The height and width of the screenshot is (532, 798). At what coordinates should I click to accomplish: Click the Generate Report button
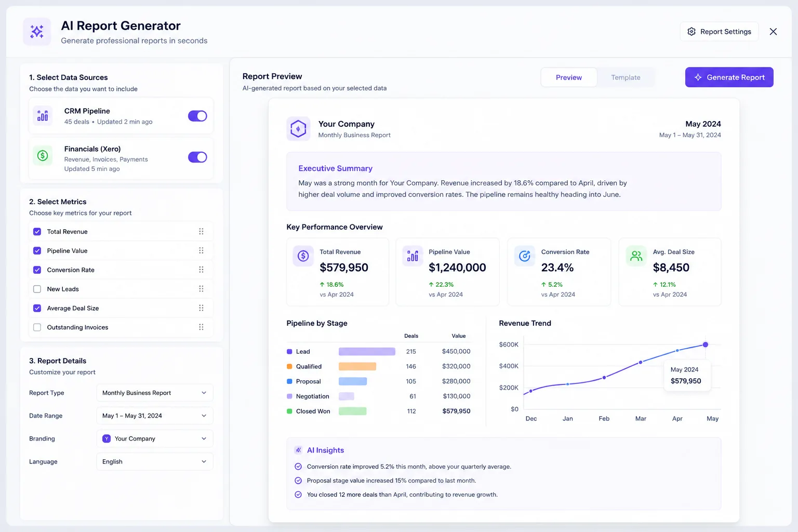point(729,77)
